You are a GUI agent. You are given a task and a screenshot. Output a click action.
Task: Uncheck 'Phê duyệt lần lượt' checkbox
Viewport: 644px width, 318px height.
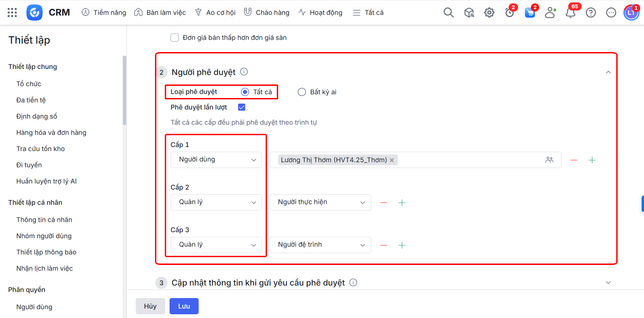[242, 107]
